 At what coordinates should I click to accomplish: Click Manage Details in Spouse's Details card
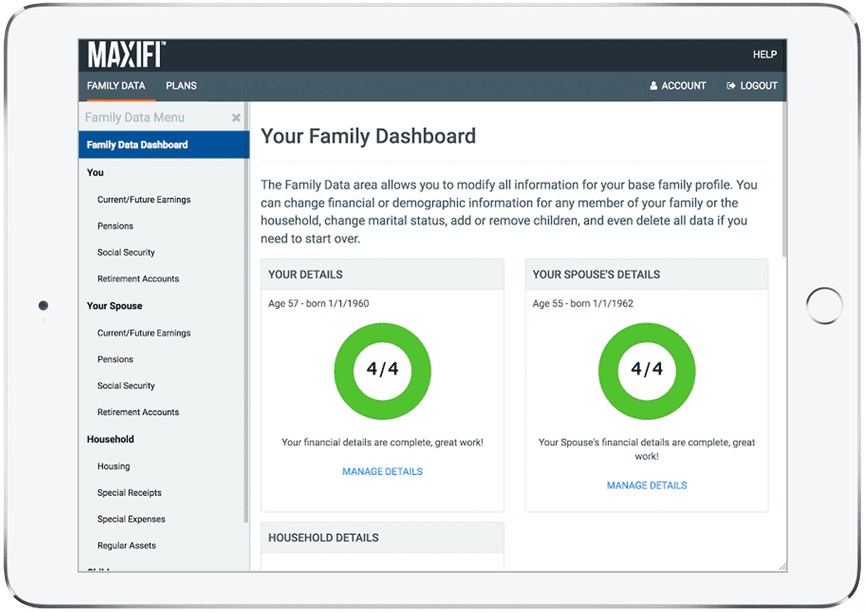647,486
